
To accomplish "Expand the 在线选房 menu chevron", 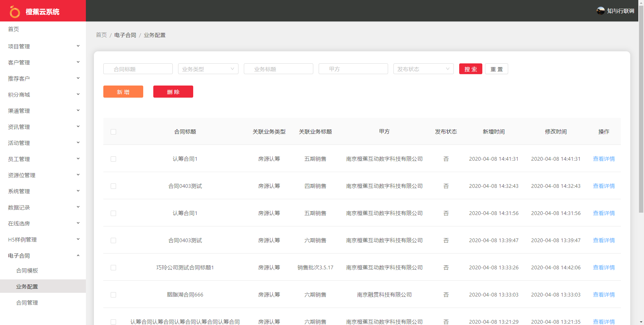I will pyautogui.click(x=78, y=223).
